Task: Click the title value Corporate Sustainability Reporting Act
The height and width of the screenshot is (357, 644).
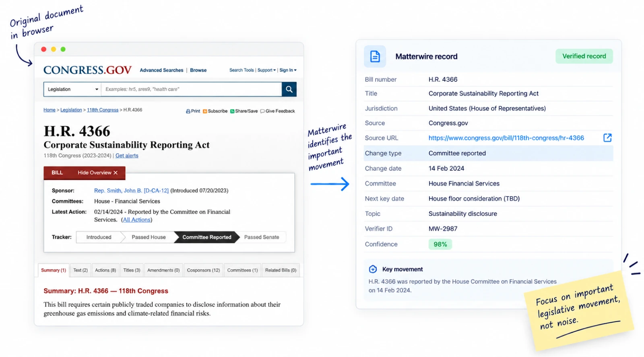Action: 483,94
